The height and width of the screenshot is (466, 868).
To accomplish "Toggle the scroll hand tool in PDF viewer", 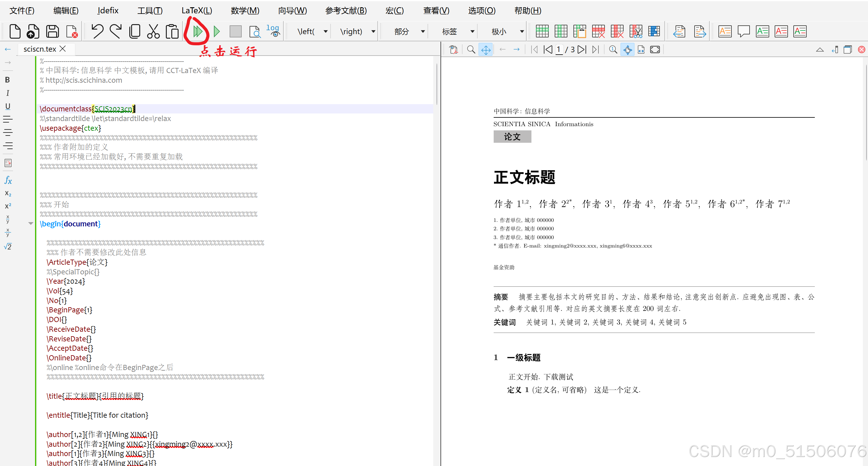I will [486, 50].
